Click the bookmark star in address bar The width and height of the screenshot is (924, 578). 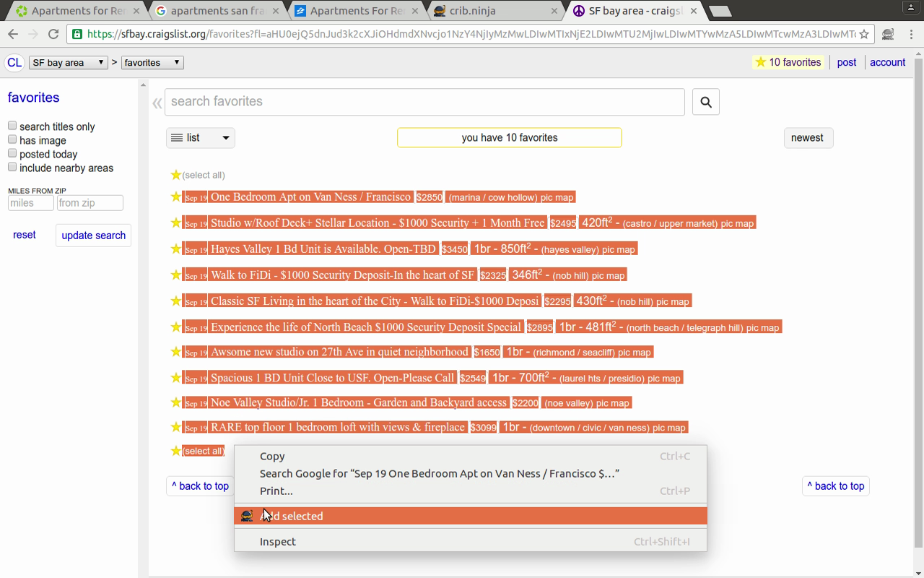pyautogui.click(x=864, y=34)
